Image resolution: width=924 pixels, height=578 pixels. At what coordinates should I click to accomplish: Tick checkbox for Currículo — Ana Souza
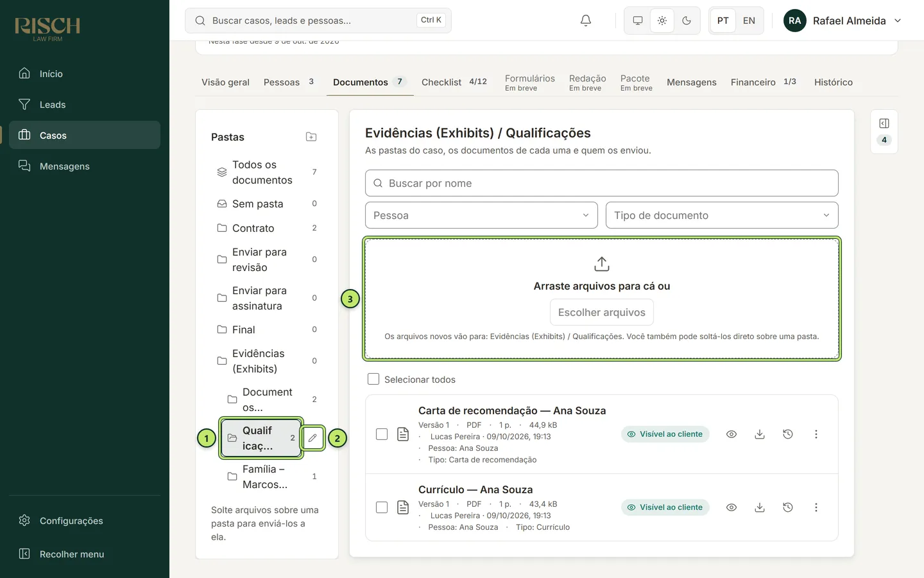(382, 507)
